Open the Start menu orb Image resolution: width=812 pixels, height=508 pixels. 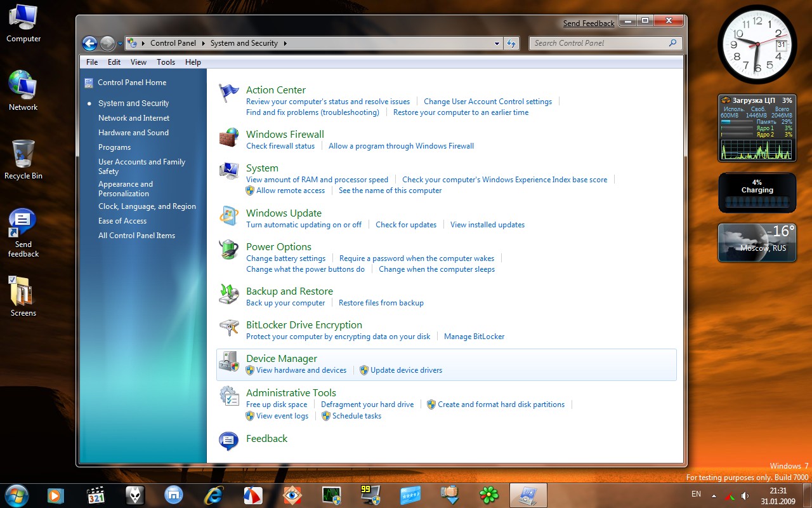pos(16,495)
